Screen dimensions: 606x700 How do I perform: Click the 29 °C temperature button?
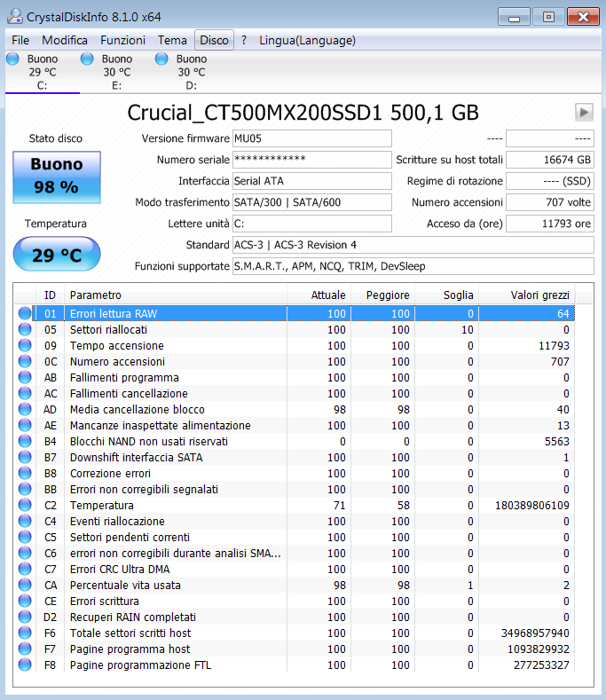pos(57,254)
